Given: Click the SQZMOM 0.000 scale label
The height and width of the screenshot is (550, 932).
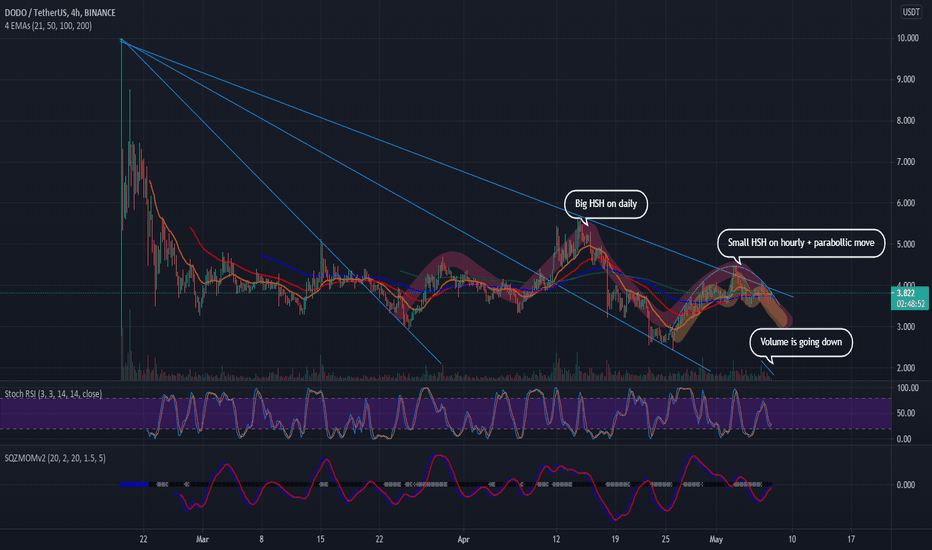Looking at the screenshot, I should 906,485.
